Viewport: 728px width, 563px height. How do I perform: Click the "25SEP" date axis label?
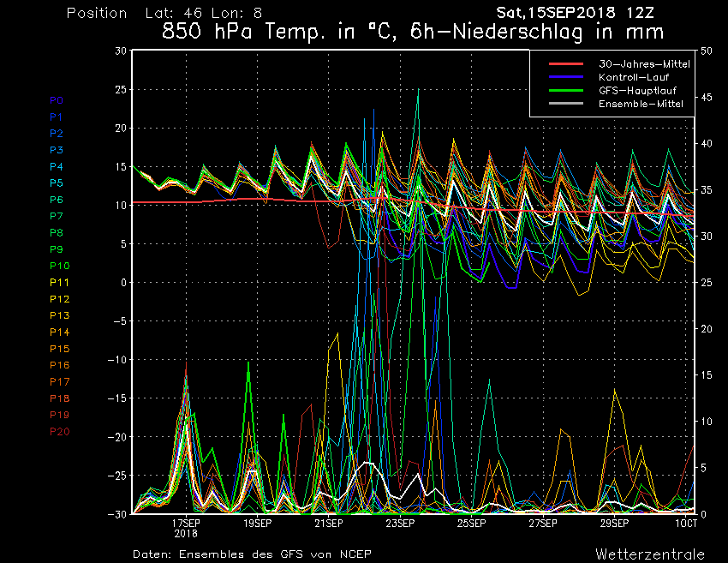coord(472,523)
